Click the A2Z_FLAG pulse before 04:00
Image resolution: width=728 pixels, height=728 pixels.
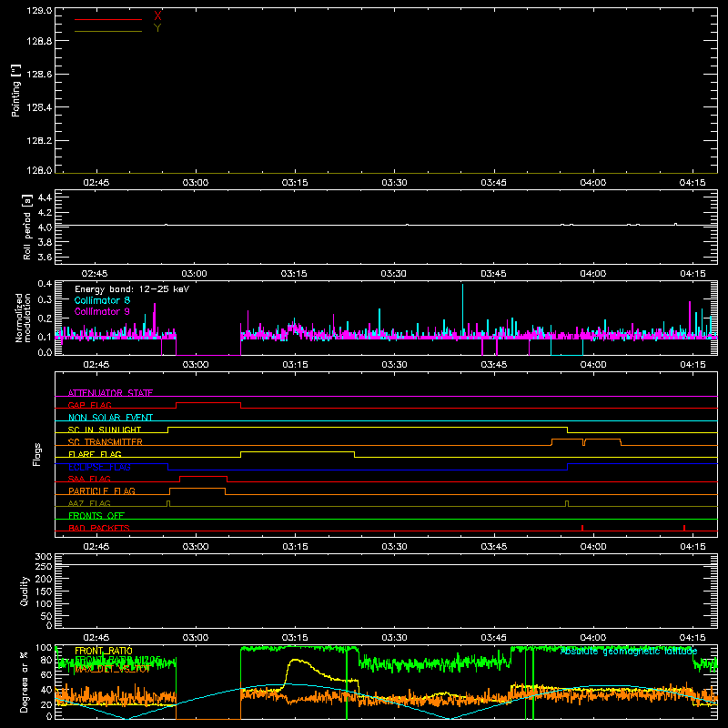[x=567, y=503]
